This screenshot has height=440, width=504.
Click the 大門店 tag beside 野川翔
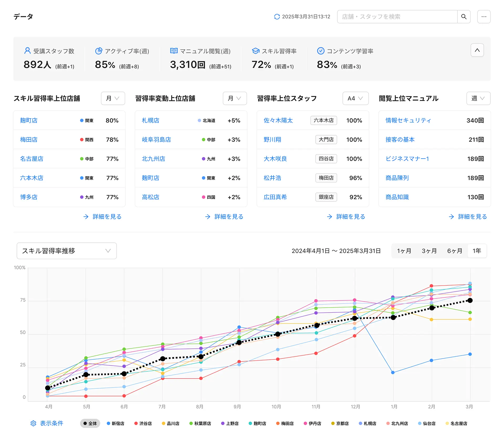[326, 139]
